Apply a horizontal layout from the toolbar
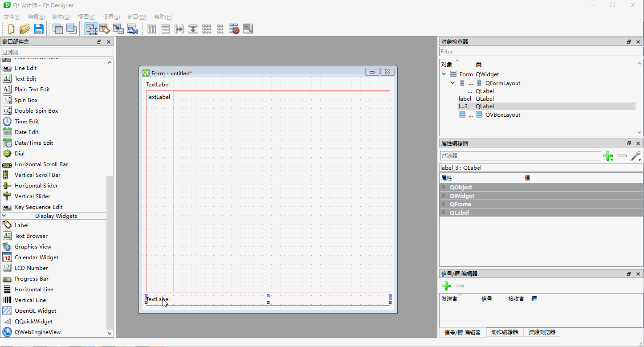The image size is (644, 347). [x=151, y=29]
